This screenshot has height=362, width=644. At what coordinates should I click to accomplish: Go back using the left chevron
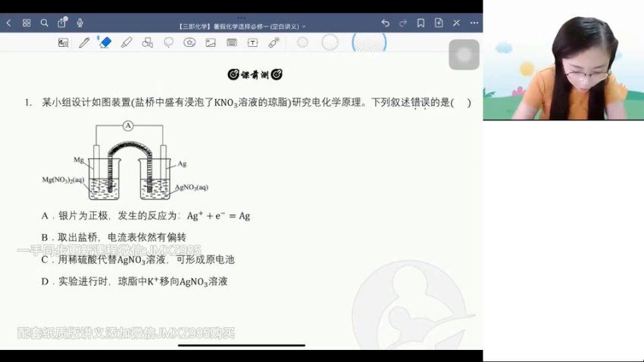tap(8, 23)
